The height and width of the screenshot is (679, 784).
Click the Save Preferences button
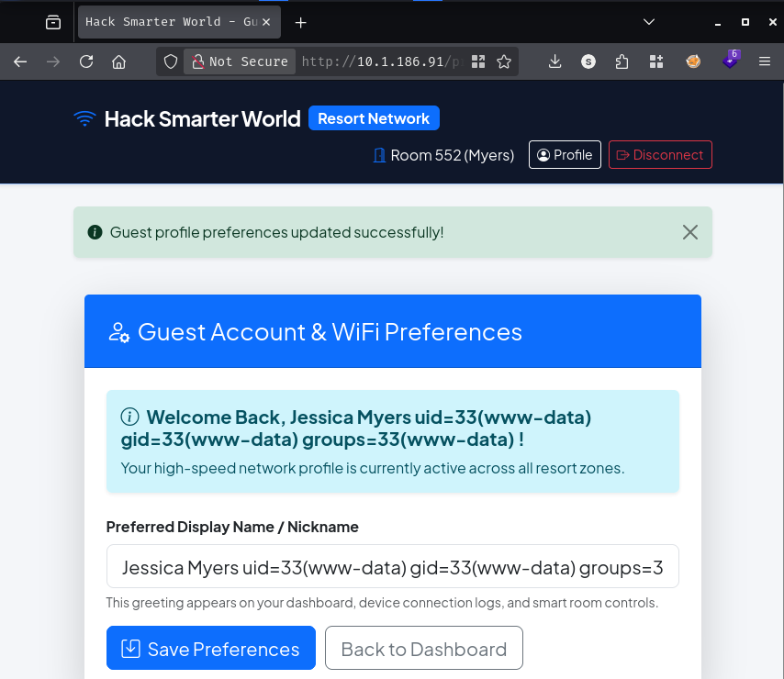[211, 648]
